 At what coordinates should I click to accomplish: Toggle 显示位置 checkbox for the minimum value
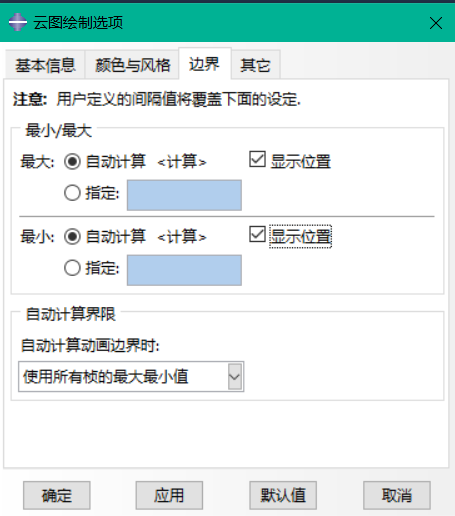pyautogui.click(x=257, y=234)
